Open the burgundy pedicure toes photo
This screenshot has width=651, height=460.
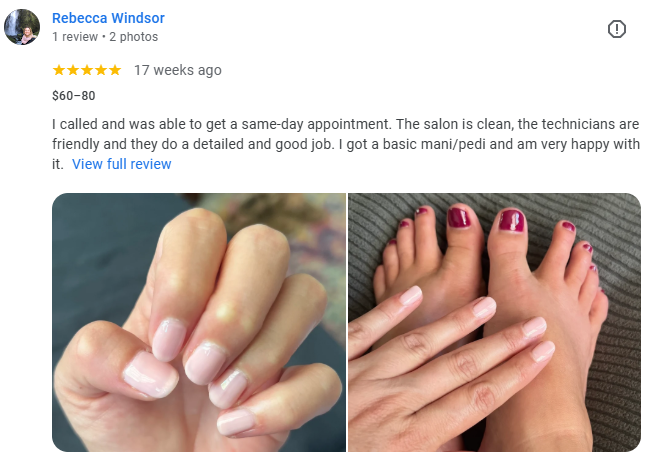coord(494,323)
